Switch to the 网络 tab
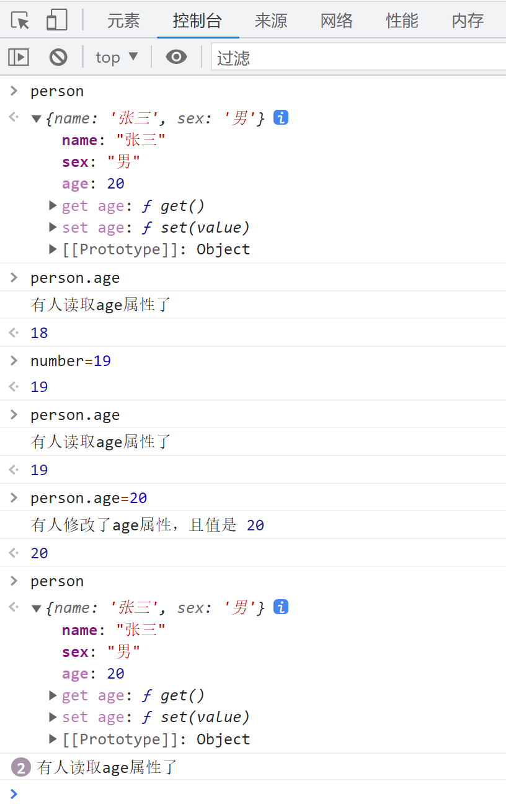This screenshot has height=812, width=506. [x=336, y=20]
